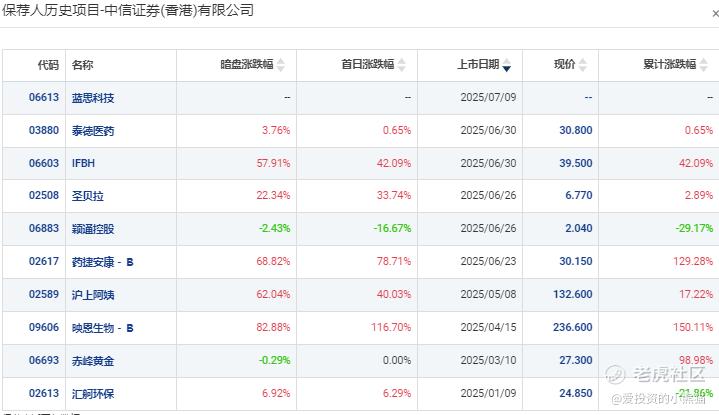Viewport: 719px width, 415px height.
Task: Select the 68.82% dark-pool value
Action: click(273, 261)
